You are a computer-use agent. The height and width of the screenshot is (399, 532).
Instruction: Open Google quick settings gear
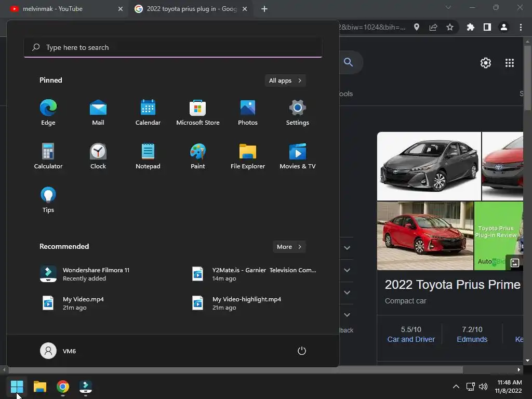point(486,63)
